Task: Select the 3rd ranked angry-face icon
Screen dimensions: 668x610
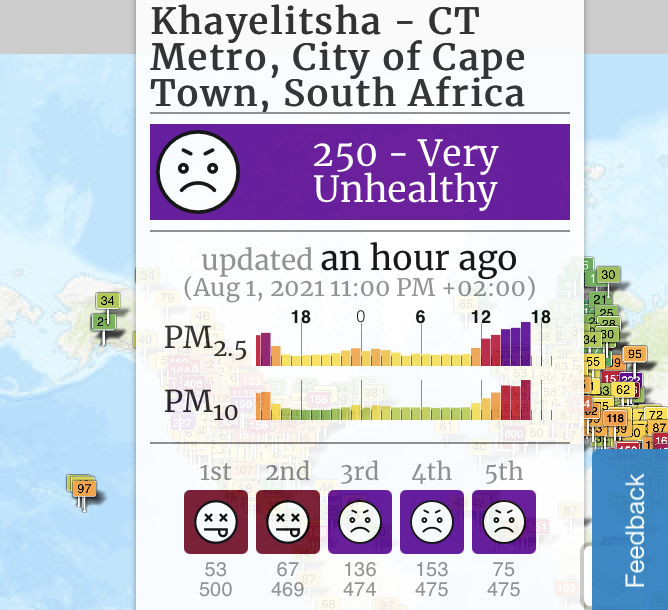Action: [x=360, y=522]
